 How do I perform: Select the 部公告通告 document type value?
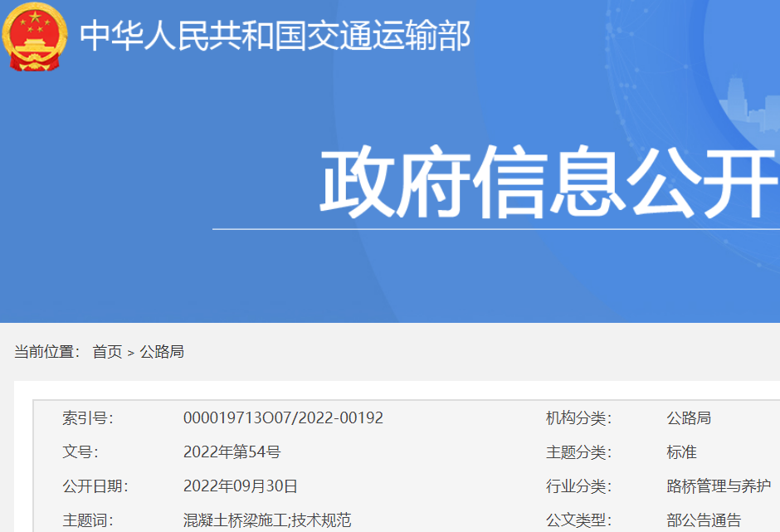pos(704,520)
